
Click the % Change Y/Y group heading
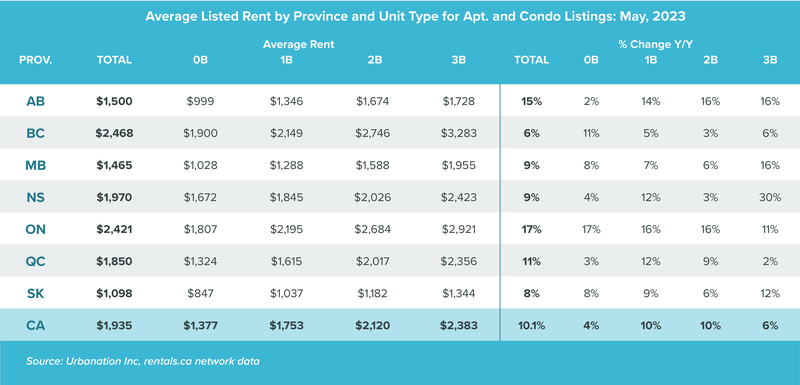coord(655,44)
